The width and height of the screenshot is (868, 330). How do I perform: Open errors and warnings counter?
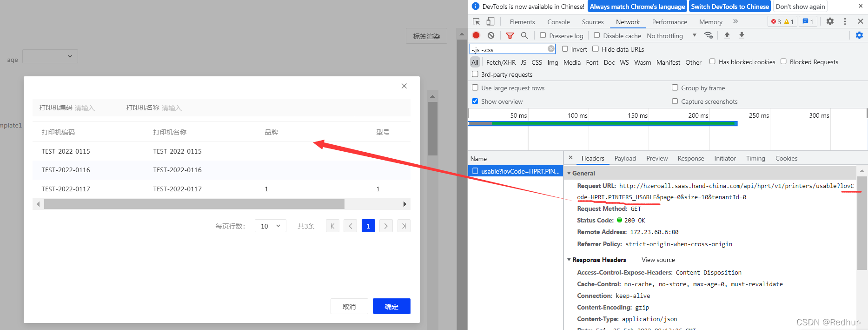(782, 21)
